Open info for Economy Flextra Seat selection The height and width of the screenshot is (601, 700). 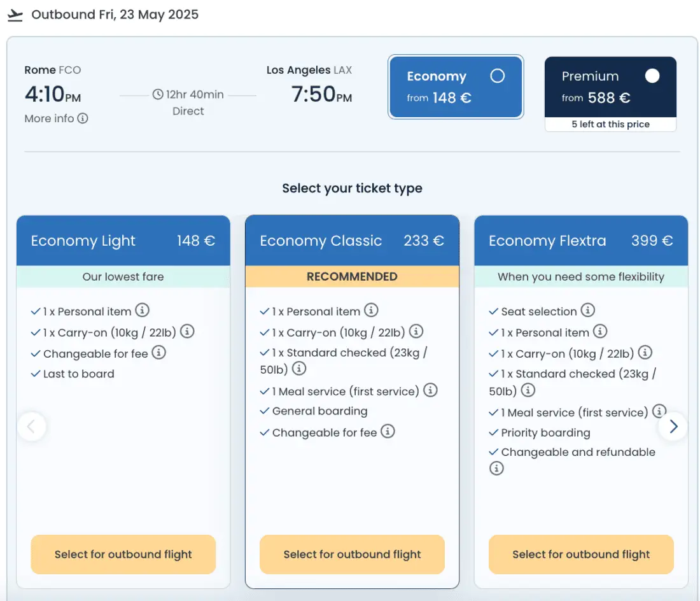588,311
